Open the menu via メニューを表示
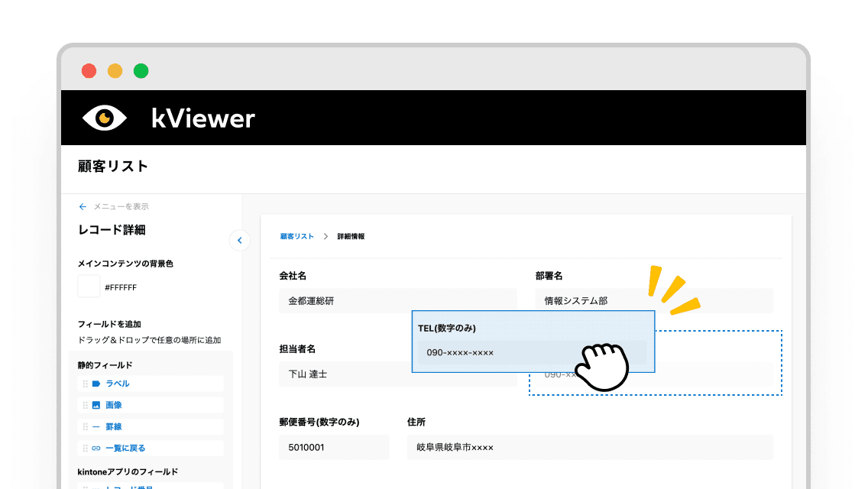This screenshot has height=489, width=868. click(122, 206)
